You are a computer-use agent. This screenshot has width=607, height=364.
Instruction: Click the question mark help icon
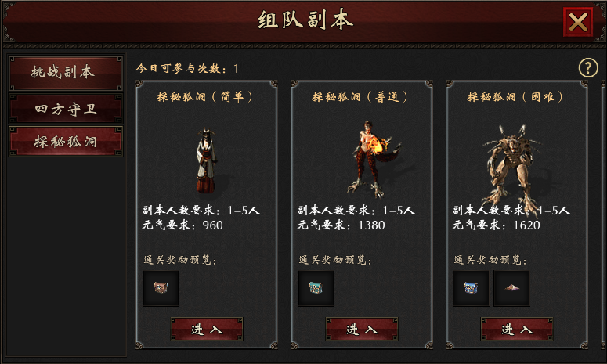pyautogui.click(x=588, y=68)
